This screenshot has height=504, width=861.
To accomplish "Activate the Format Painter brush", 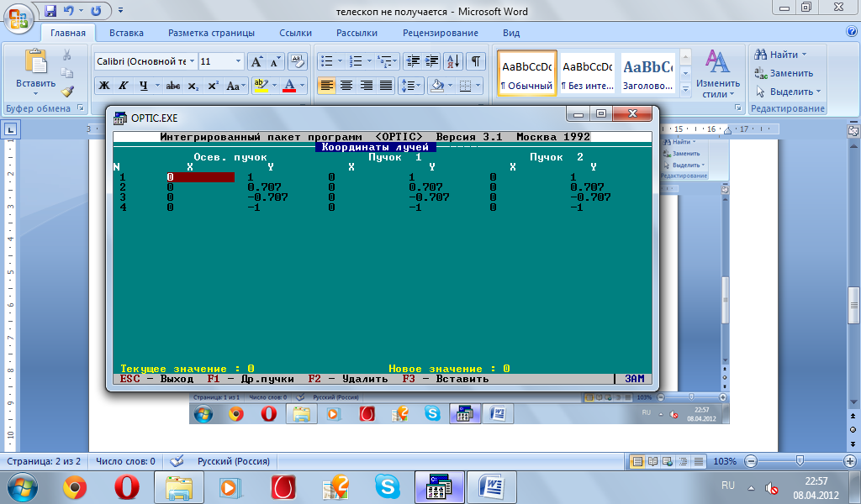I will click(67, 91).
